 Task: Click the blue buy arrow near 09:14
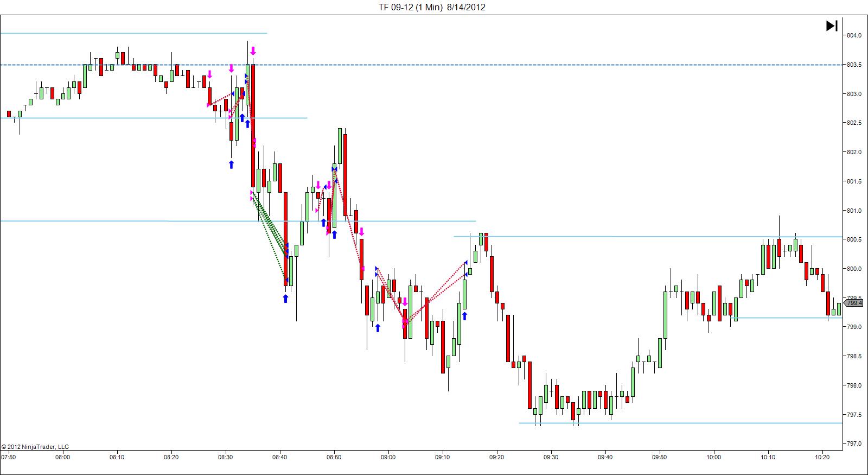pyautogui.click(x=464, y=315)
